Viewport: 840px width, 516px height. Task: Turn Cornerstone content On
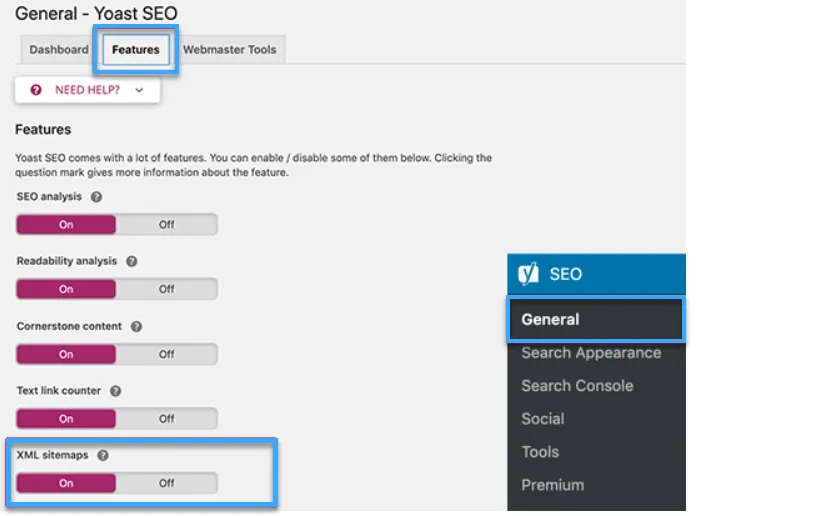point(66,354)
